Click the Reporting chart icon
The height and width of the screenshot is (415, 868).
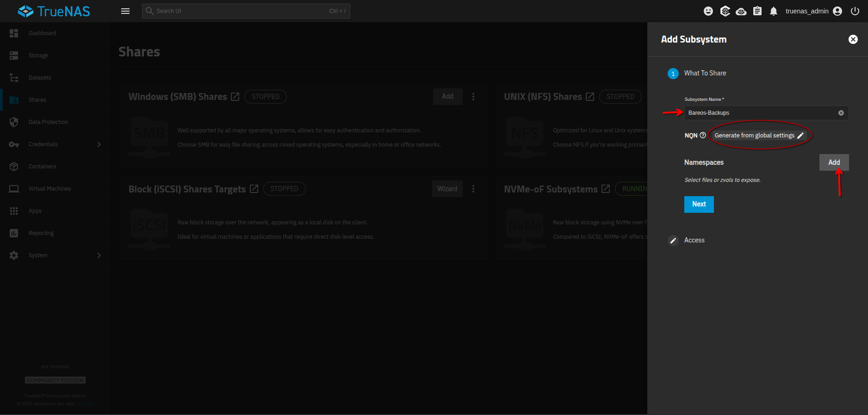(14, 233)
